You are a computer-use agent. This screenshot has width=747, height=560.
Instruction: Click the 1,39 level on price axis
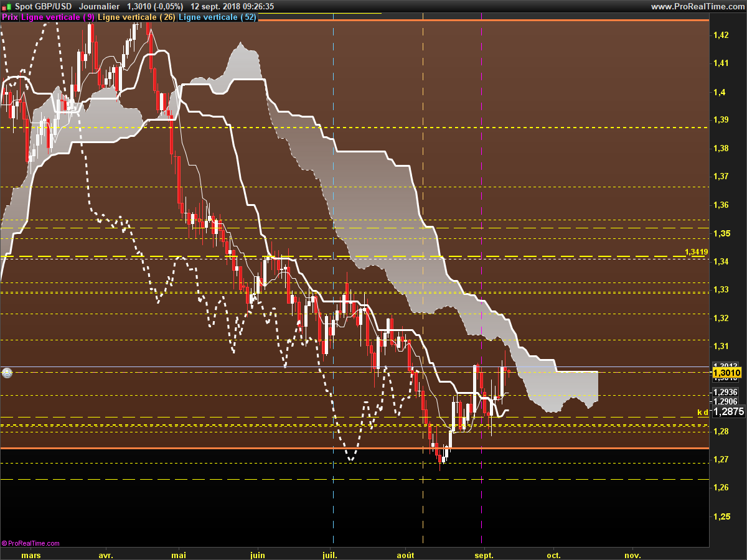[721, 119]
